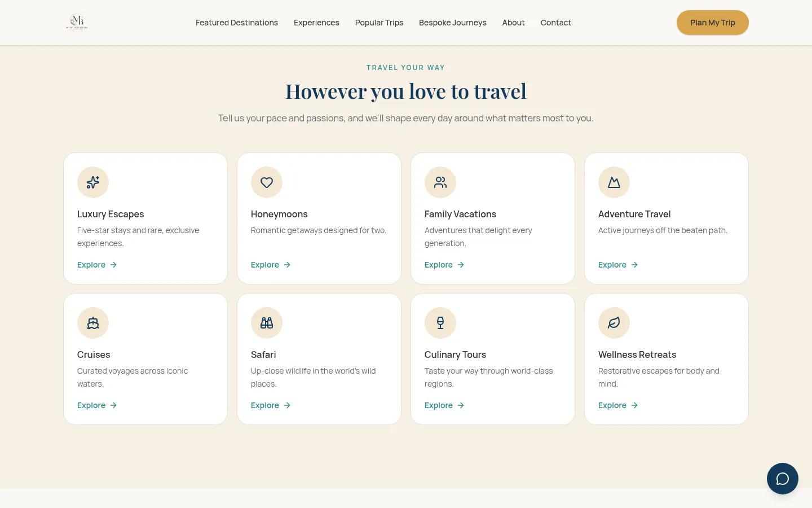Explore the Cruises category
Screen dimensions: 812x508
pyautogui.click(x=97, y=405)
